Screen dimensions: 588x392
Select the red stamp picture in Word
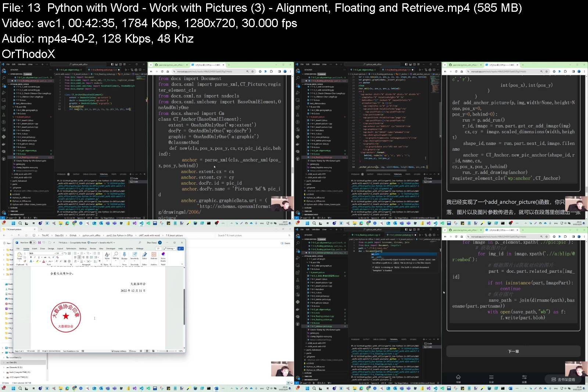tap(65, 317)
